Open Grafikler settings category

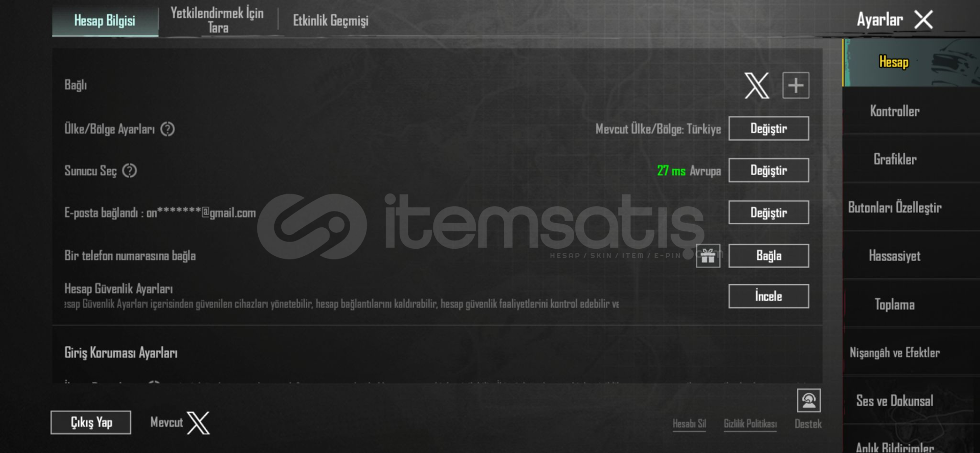click(x=895, y=159)
